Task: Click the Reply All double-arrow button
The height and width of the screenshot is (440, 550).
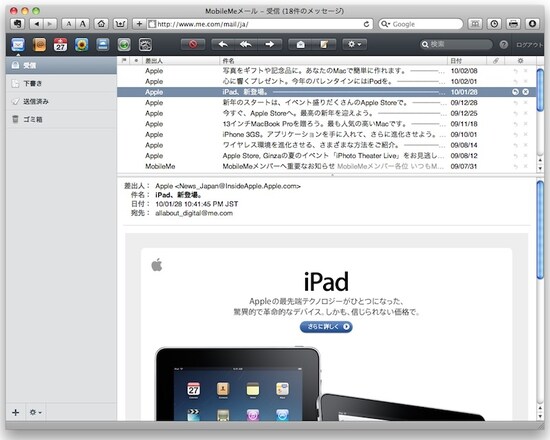Action: click(x=246, y=44)
